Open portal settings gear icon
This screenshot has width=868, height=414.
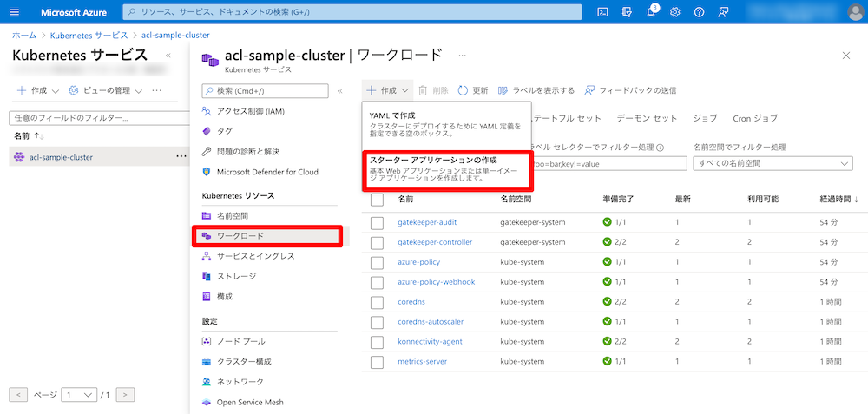(x=675, y=12)
